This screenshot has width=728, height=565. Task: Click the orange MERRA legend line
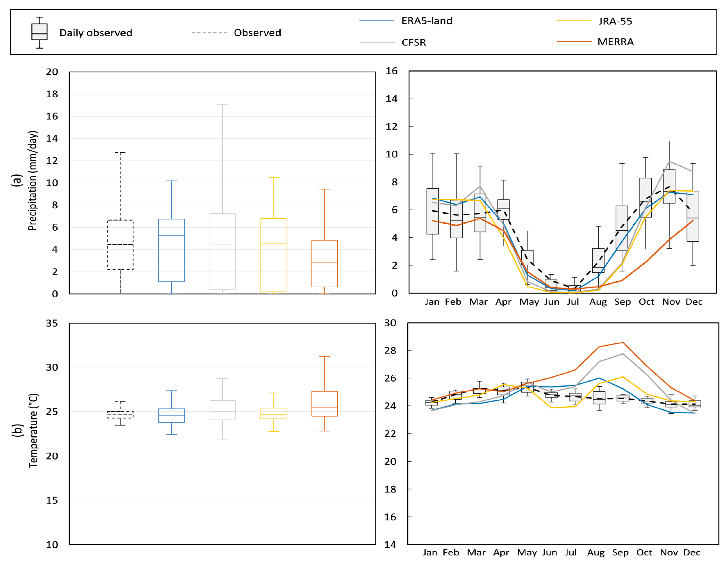point(574,42)
